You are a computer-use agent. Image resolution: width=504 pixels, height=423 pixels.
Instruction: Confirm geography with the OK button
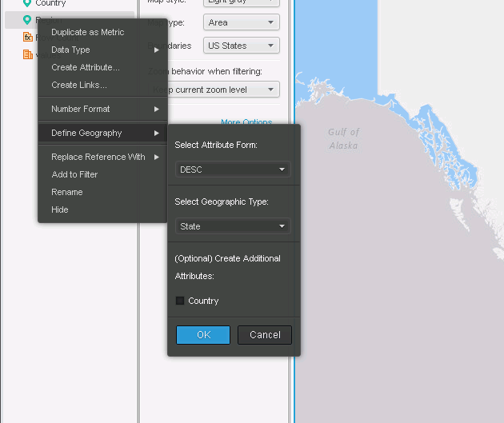click(203, 335)
